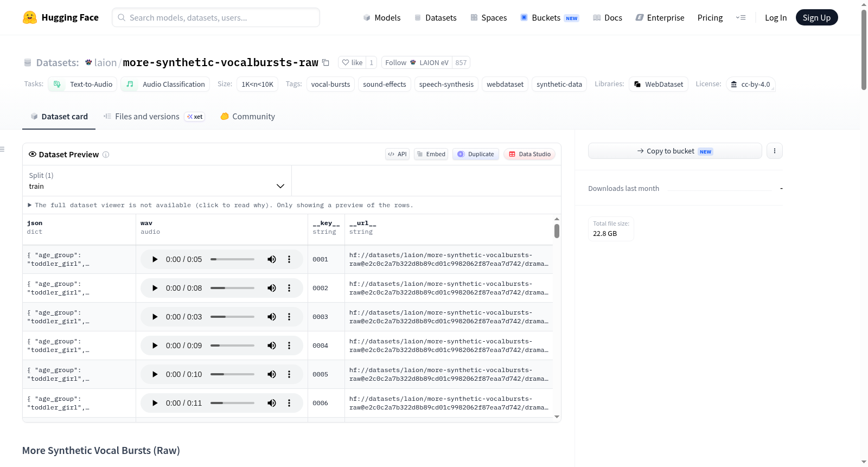Screen dimensions: 868x467
Task: Click the Log In link
Action: [x=776, y=17]
